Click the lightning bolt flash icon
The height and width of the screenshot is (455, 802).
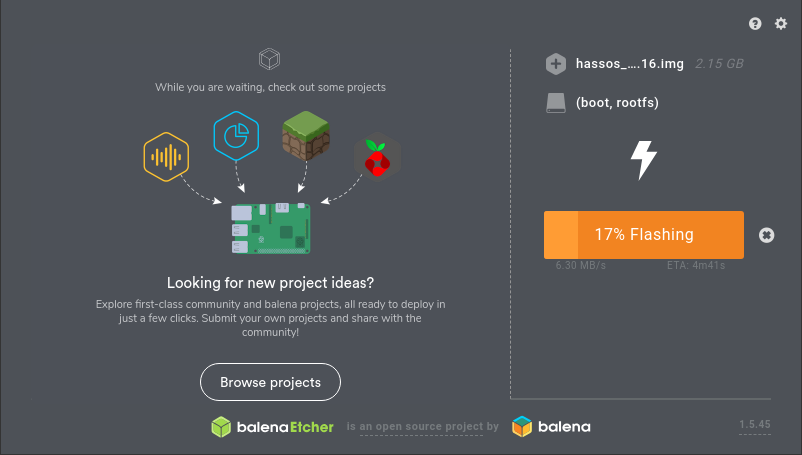pyautogui.click(x=643, y=160)
